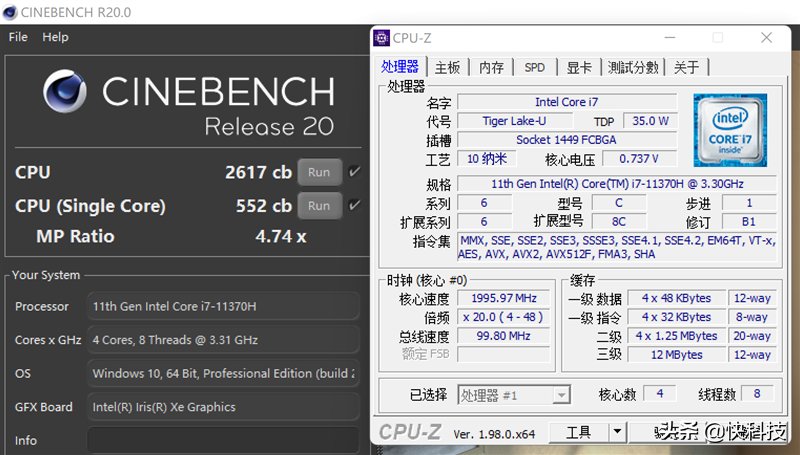Viewport: 800px width, 455px height.
Task: Click the Cinebench sphere logo
Action: 65,91
